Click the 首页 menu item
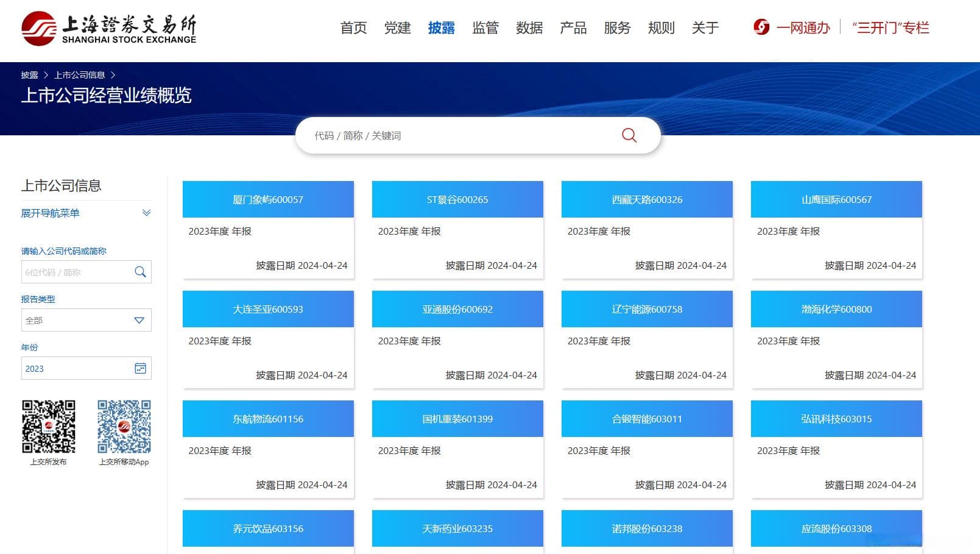The height and width of the screenshot is (554, 980). click(353, 28)
